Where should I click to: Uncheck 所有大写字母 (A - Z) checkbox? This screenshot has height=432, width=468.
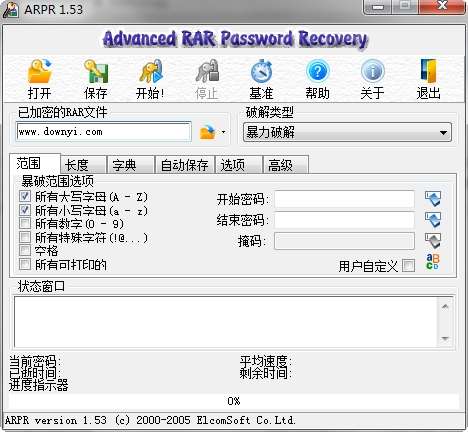(25, 196)
